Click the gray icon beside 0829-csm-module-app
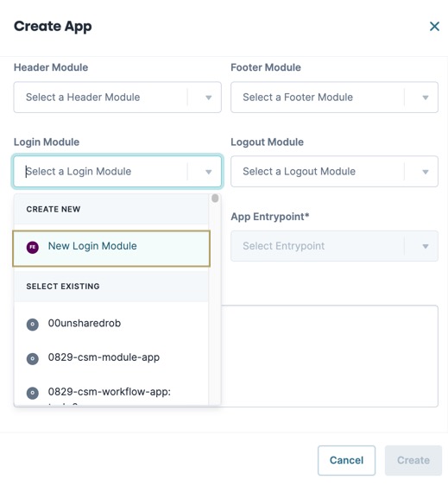448x486 pixels. [x=33, y=358]
